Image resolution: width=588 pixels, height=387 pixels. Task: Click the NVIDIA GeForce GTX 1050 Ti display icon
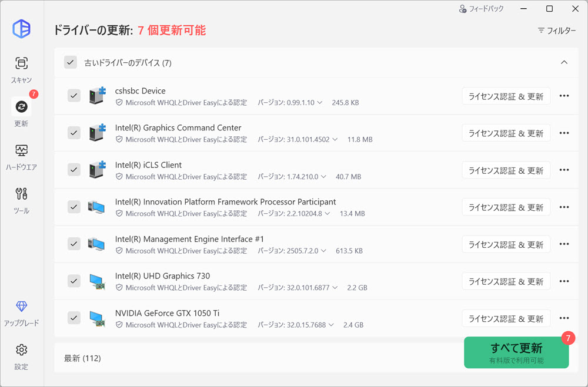(x=98, y=318)
